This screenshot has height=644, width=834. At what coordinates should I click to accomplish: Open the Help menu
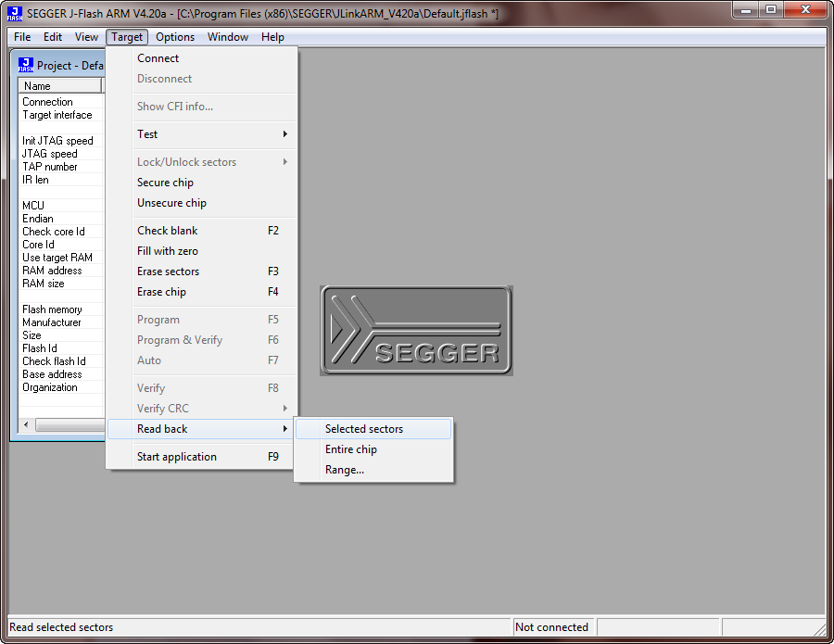(272, 37)
